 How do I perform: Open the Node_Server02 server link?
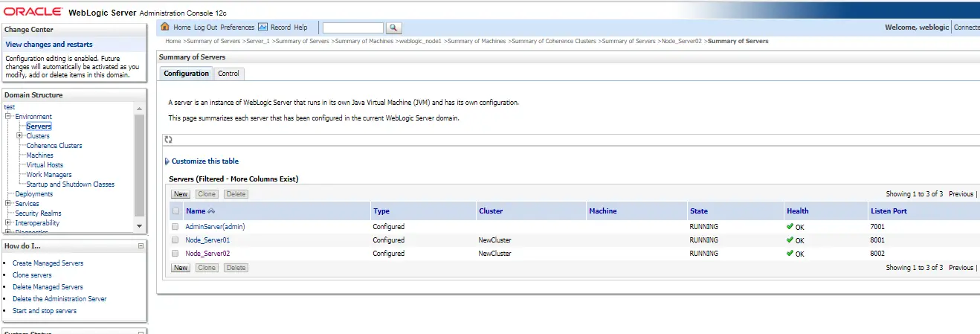(x=207, y=254)
